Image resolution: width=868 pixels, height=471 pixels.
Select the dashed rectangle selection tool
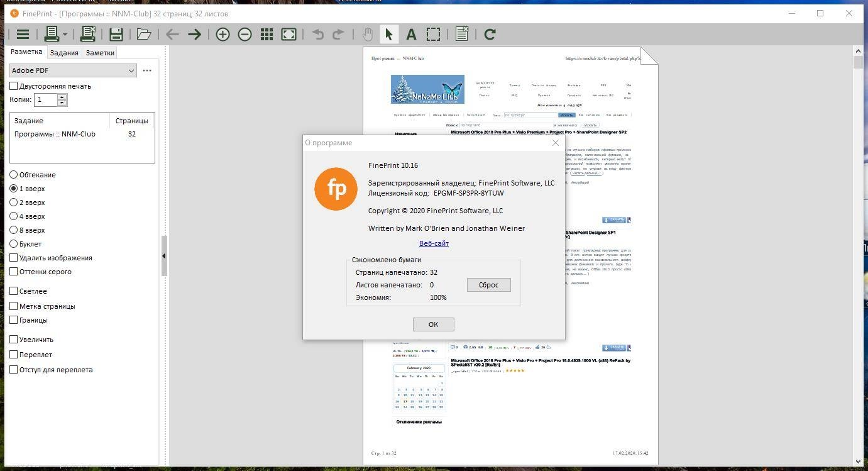(x=433, y=35)
